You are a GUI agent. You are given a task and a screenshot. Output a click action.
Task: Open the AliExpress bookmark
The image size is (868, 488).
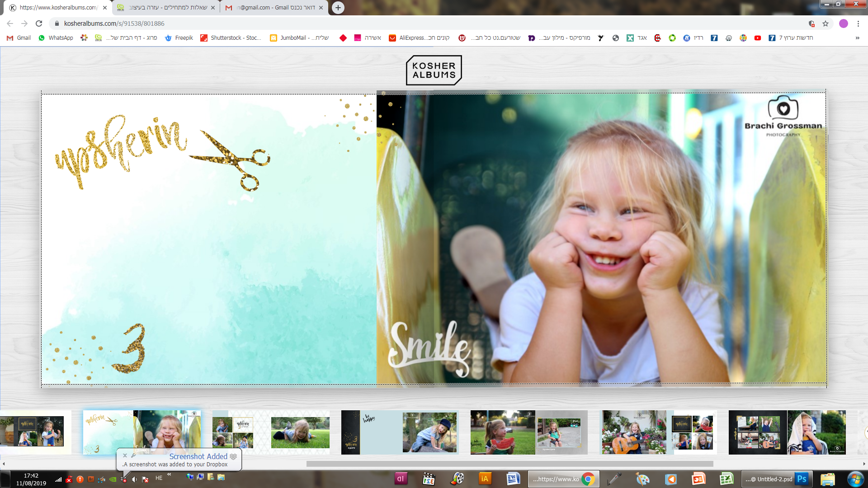point(419,38)
